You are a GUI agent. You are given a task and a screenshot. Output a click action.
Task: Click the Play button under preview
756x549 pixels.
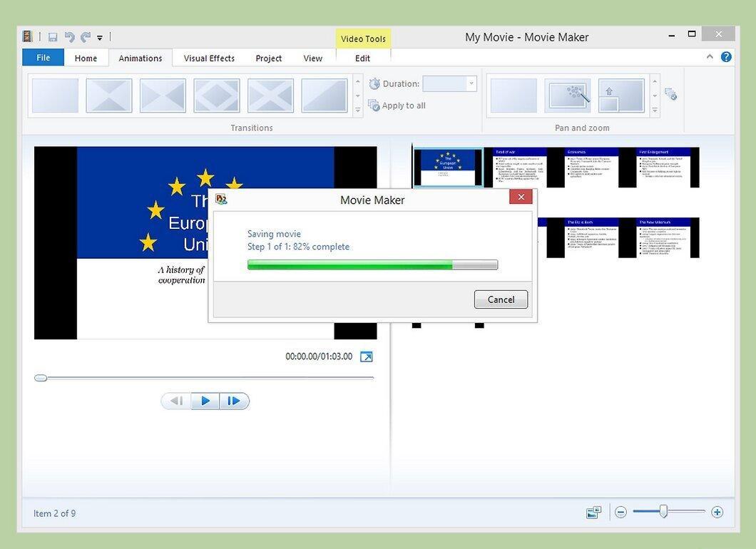click(x=205, y=401)
